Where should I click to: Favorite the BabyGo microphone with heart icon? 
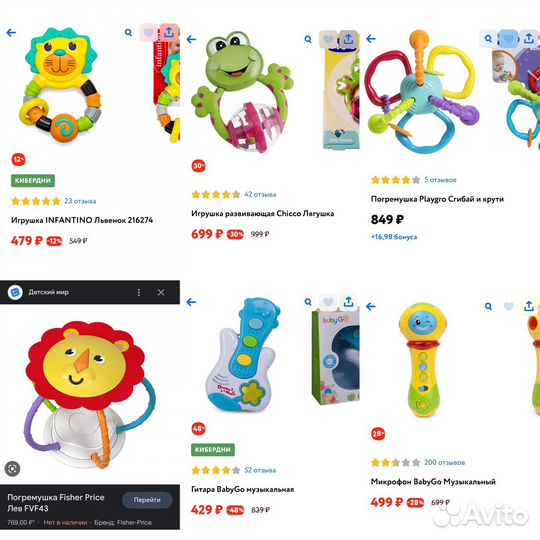click(509, 306)
